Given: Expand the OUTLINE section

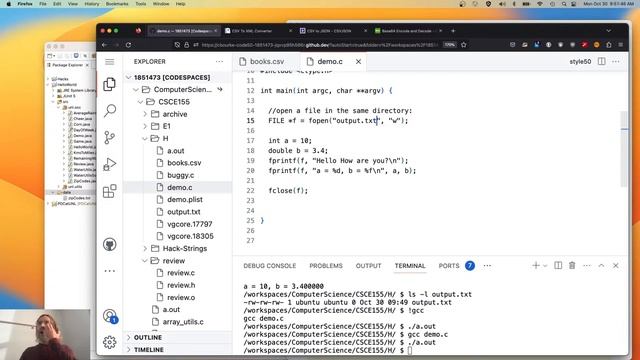Looking at the screenshot, I should (x=177, y=338).
